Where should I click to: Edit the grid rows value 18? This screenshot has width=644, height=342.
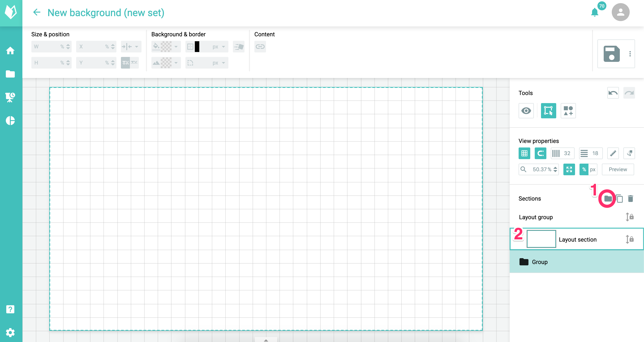591,153
